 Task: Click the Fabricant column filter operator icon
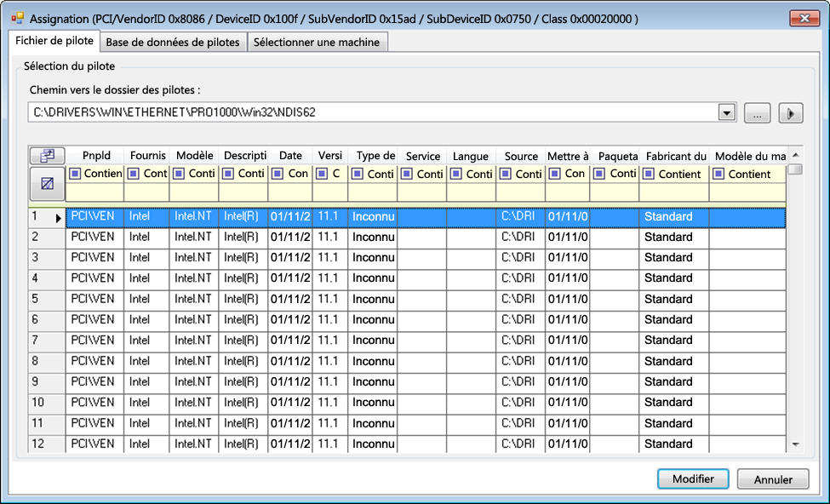pos(649,174)
